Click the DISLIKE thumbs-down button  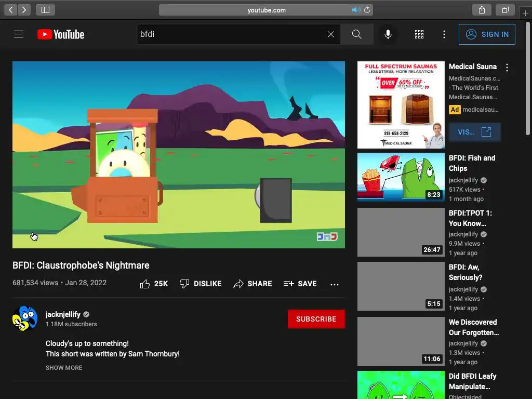click(x=201, y=284)
